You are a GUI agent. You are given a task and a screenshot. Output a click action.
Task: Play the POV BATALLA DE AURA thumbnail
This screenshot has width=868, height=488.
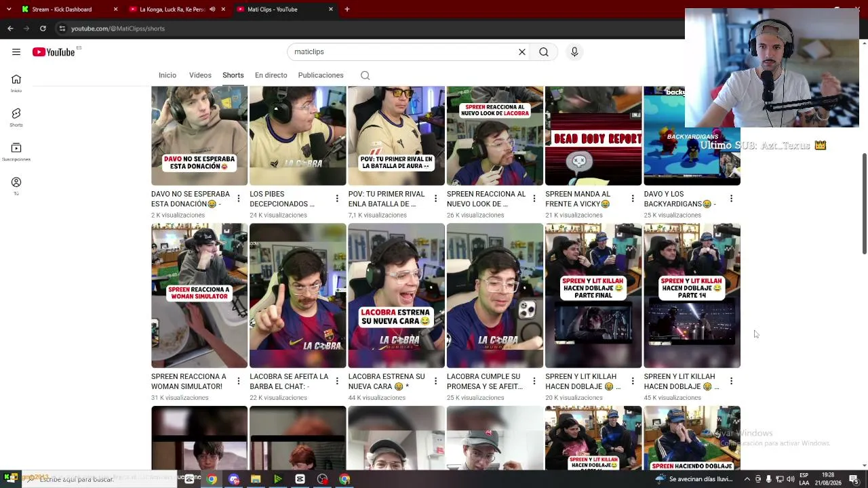coord(396,136)
